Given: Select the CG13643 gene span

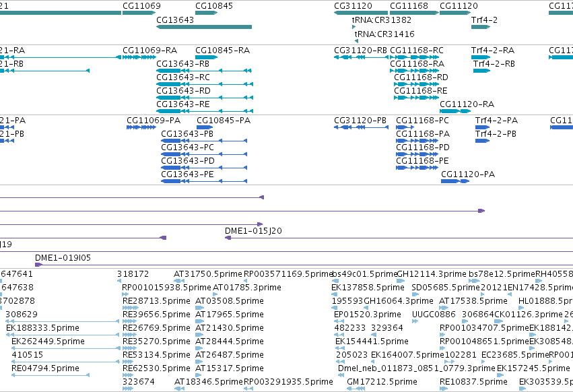Looking at the screenshot, I should coord(204,27).
